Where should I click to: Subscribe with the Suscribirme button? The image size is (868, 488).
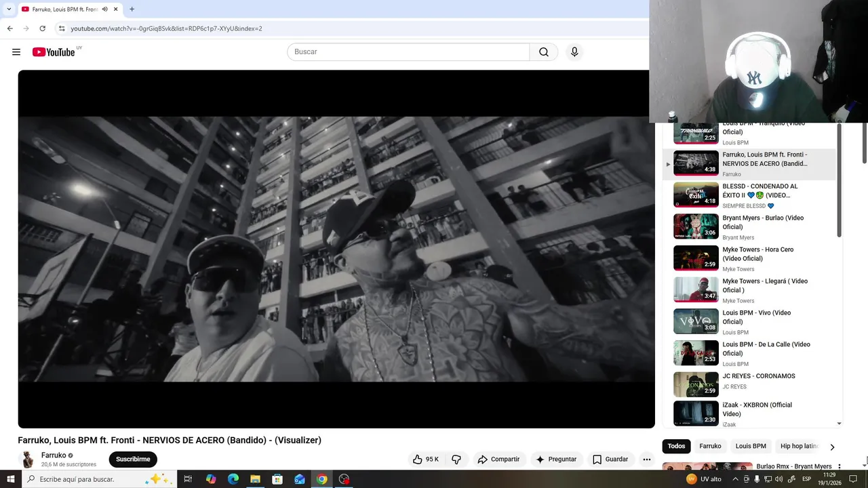click(x=133, y=459)
